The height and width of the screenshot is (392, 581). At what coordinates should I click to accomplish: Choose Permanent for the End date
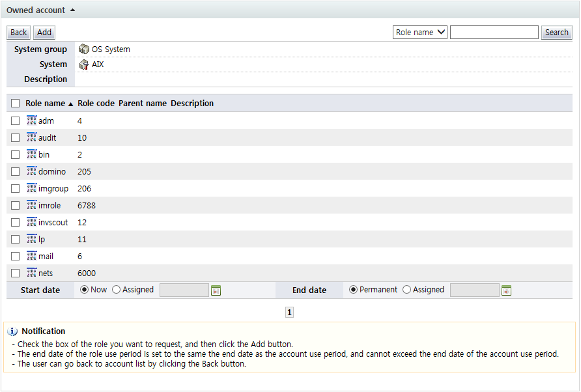click(354, 290)
